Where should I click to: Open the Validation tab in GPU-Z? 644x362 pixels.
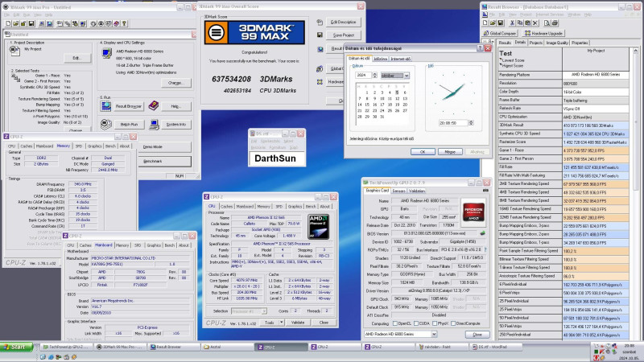(417, 191)
